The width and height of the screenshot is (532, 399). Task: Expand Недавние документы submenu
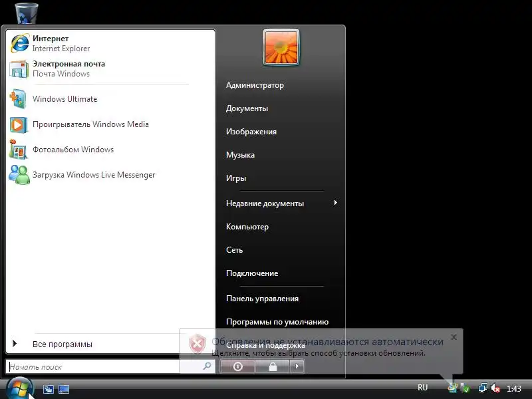[x=281, y=203]
